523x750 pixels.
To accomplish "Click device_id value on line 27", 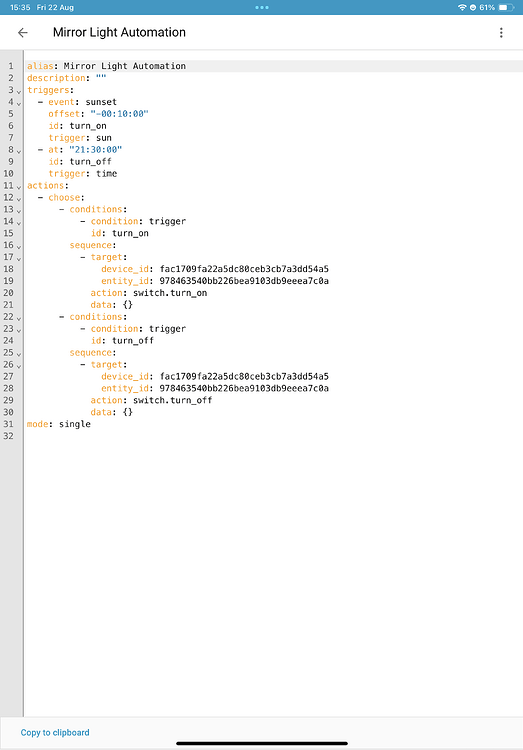I will click(244, 376).
